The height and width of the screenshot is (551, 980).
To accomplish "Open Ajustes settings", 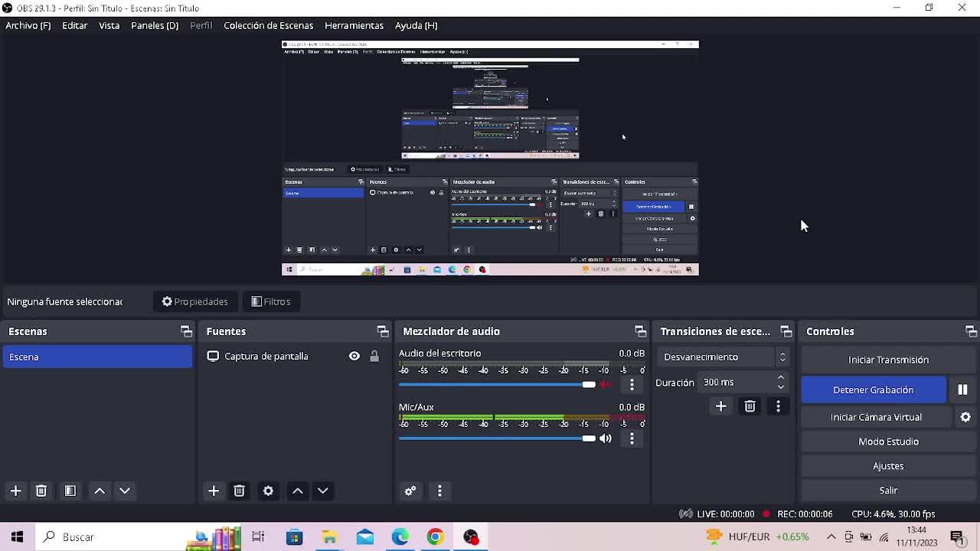I will 888,466.
